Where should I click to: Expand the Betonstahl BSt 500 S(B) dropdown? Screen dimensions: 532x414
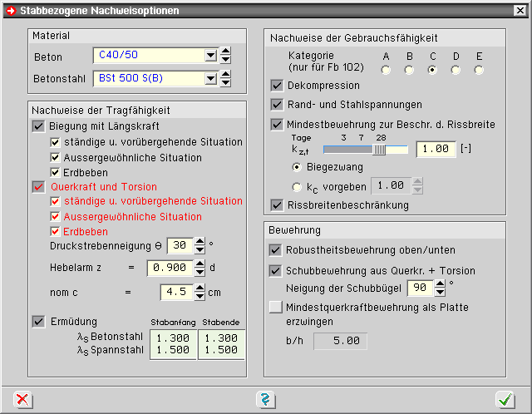[x=210, y=79]
